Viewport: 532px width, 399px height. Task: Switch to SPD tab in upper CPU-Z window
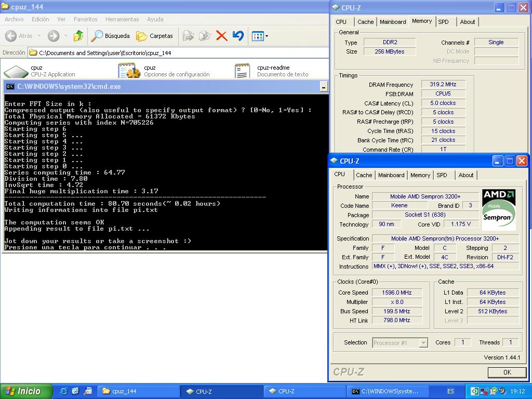443,22
